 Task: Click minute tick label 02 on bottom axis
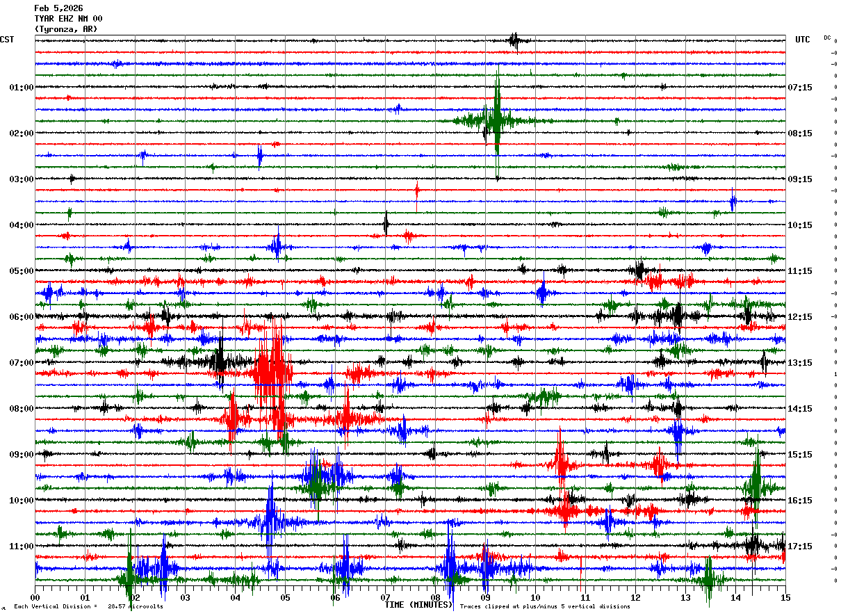point(135,598)
